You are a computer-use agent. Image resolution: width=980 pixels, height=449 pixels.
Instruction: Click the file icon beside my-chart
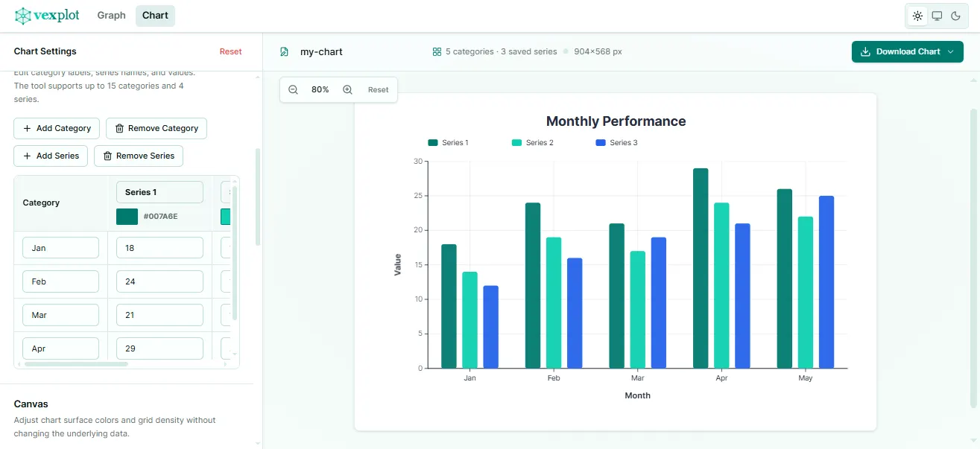[284, 52]
